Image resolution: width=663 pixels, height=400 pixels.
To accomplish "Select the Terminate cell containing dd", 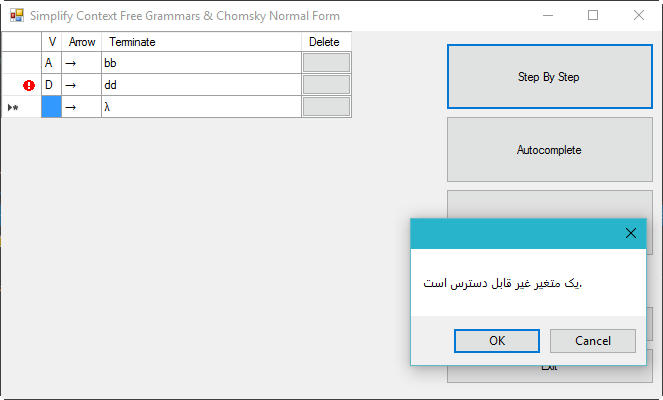I will [201, 85].
